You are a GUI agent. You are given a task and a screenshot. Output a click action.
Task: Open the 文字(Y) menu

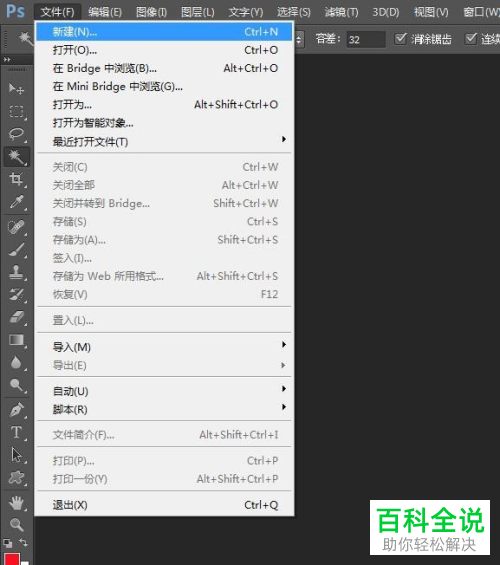246,12
